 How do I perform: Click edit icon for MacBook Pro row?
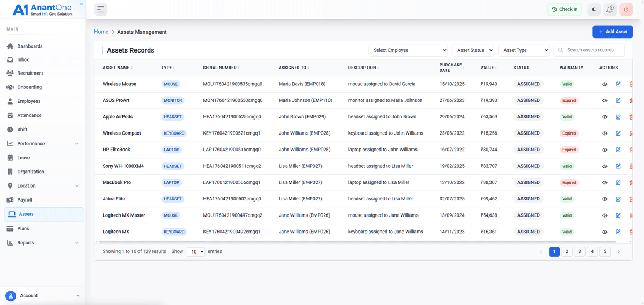point(618,183)
